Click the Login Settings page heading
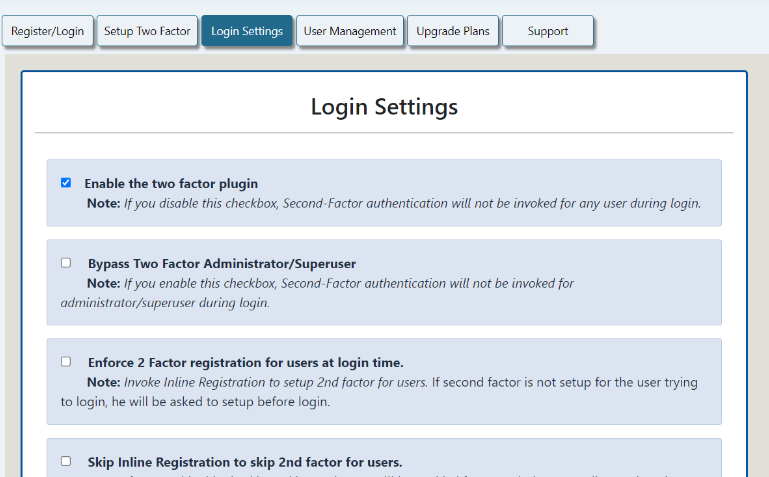Image resolution: width=769 pixels, height=477 pixels. pyautogui.click(x=384, y=107)
